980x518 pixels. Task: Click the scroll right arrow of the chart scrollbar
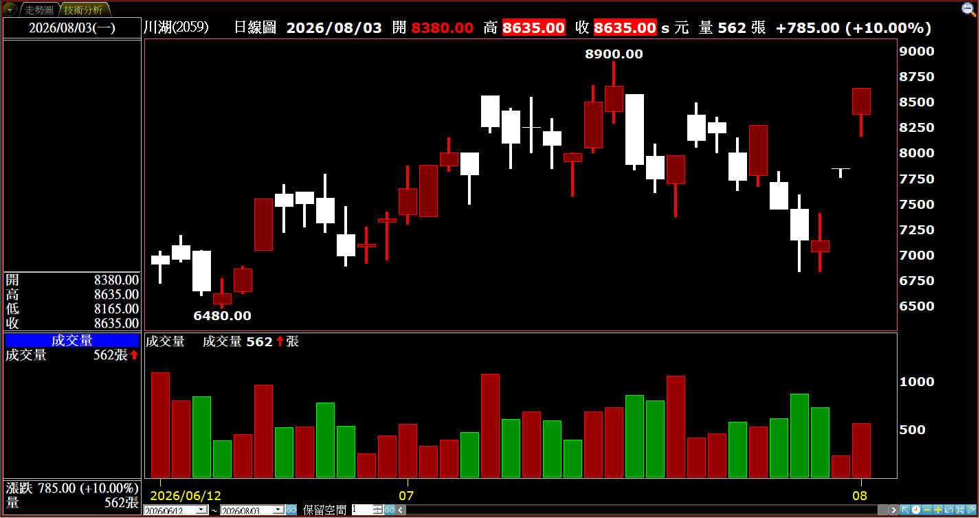[x=894, y=510]
